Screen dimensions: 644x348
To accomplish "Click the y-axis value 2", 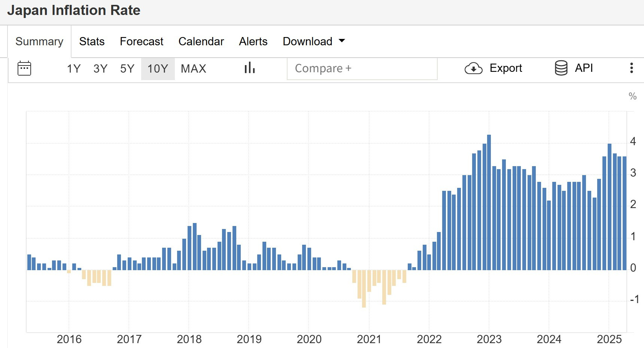I will [x=633, y=204].
